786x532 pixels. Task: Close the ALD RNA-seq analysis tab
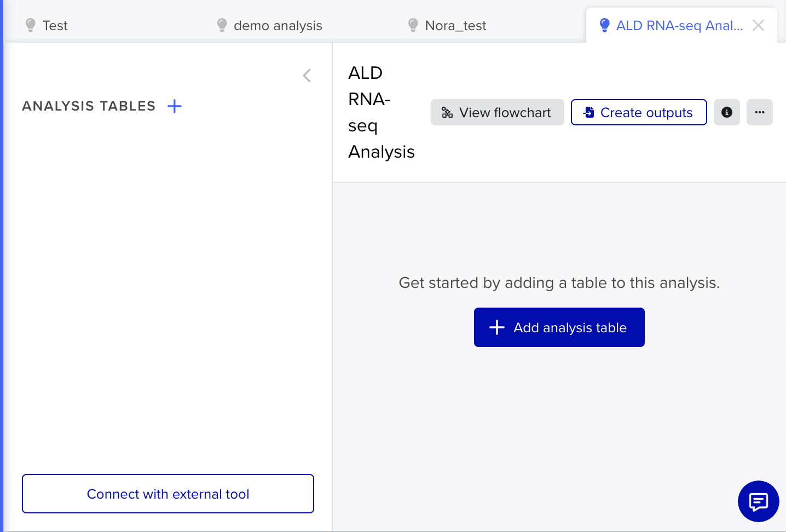(x=758, y=25)
